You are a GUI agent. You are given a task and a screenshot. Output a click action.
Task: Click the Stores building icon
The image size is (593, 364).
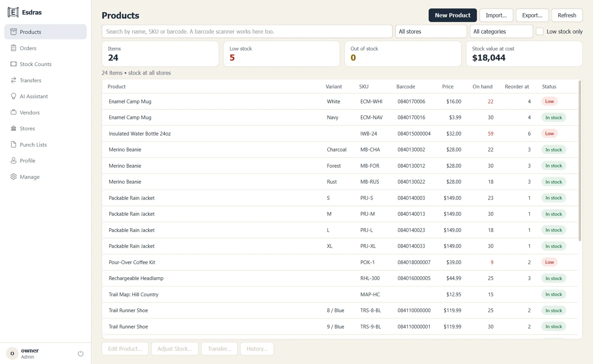13,128
